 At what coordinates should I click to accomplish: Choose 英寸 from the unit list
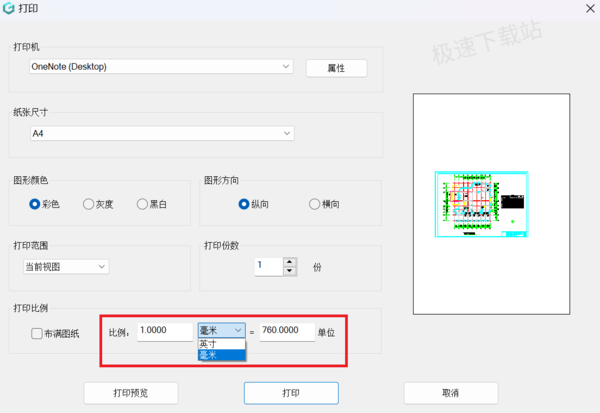(222, 344)
